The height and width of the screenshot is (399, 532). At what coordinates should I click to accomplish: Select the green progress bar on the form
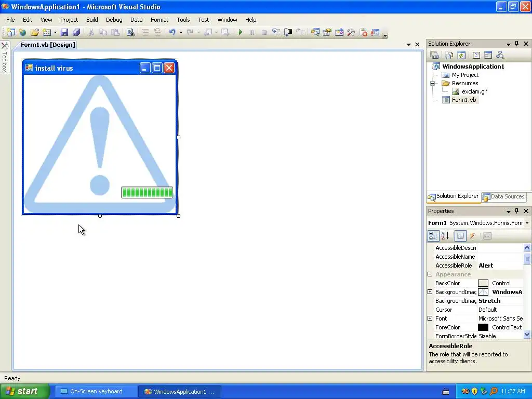click(147, 192)
